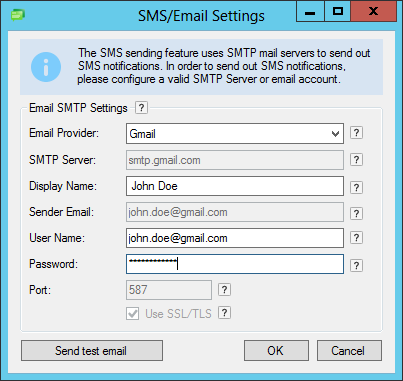Open help icon next to SMTP Server
Viewport: 403px width, 381px height.
coord(356,160)
